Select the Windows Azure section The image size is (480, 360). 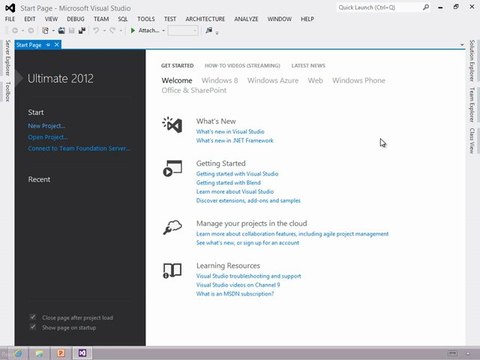(x=273, y=80)
